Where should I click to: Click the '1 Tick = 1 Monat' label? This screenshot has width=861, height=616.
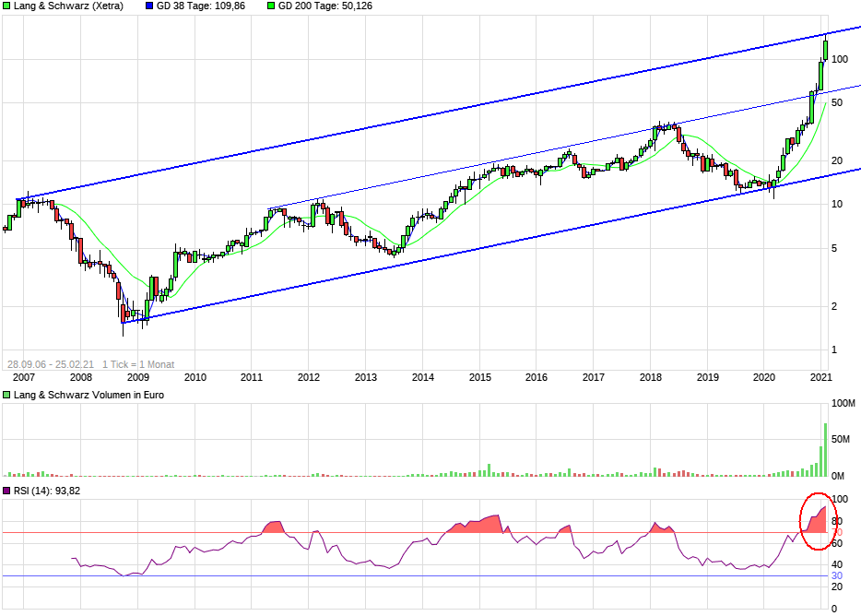click(x=138, y=364)
